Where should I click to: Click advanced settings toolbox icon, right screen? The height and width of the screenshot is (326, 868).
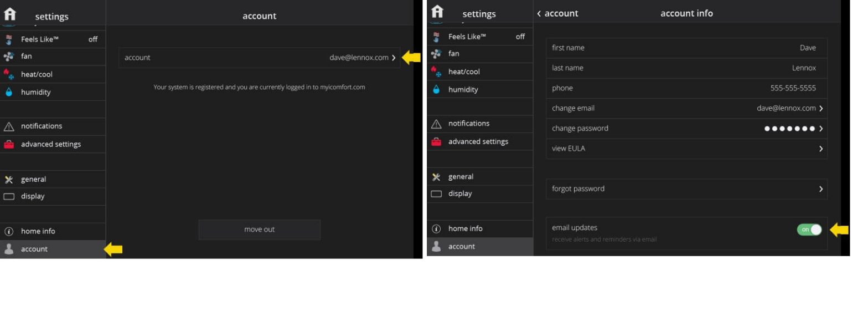click(x=436, y=141)
